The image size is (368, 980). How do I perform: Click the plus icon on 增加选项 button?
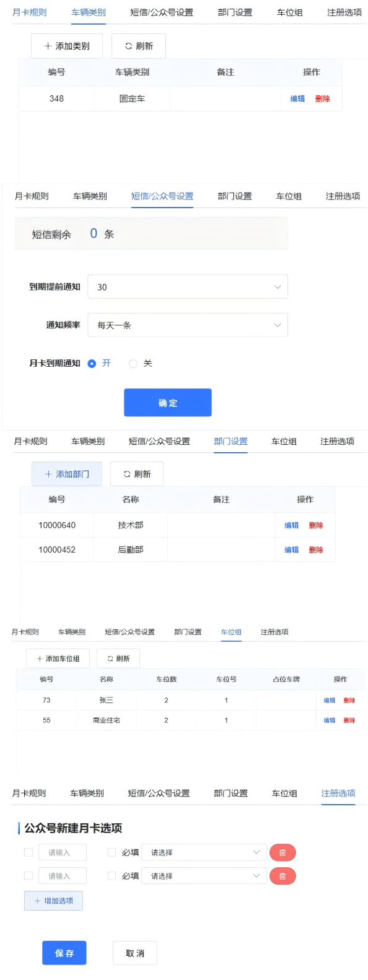37,901
